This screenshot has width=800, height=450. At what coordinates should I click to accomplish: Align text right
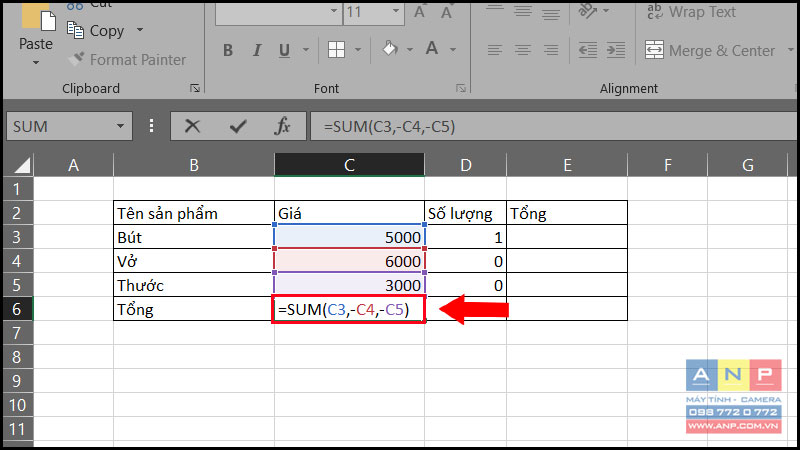pos(551,50)
